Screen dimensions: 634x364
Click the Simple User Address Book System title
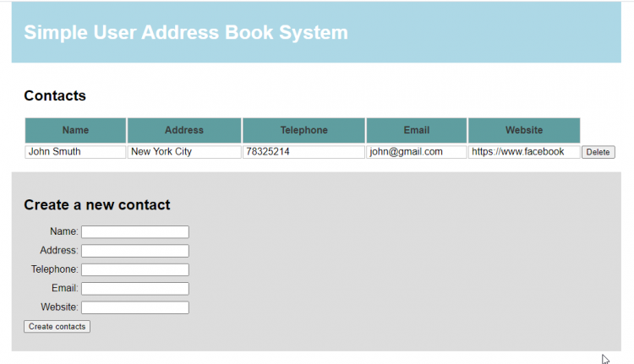[186, 33]
